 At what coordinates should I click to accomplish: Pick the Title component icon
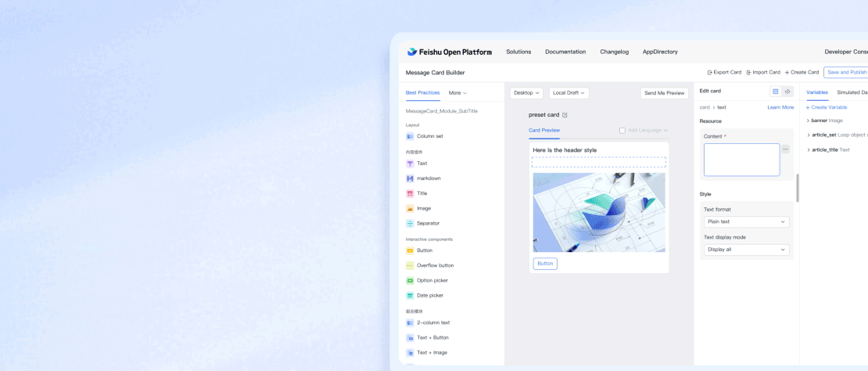click(410, 193)
